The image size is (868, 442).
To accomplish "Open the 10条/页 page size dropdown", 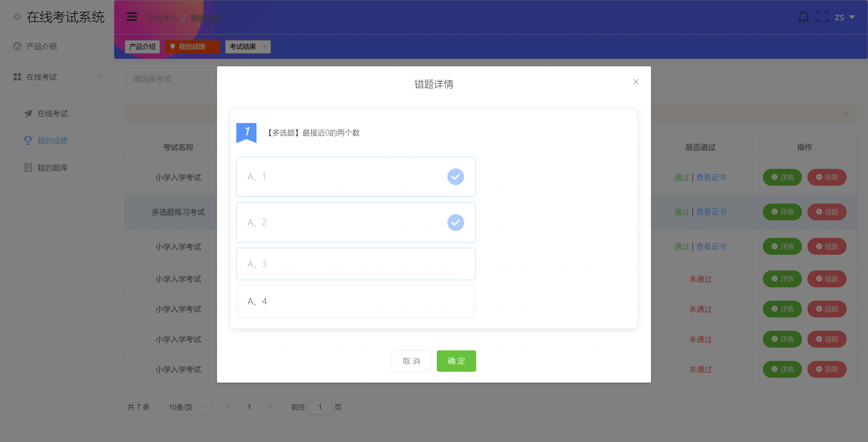I will [x=185, y=407].
